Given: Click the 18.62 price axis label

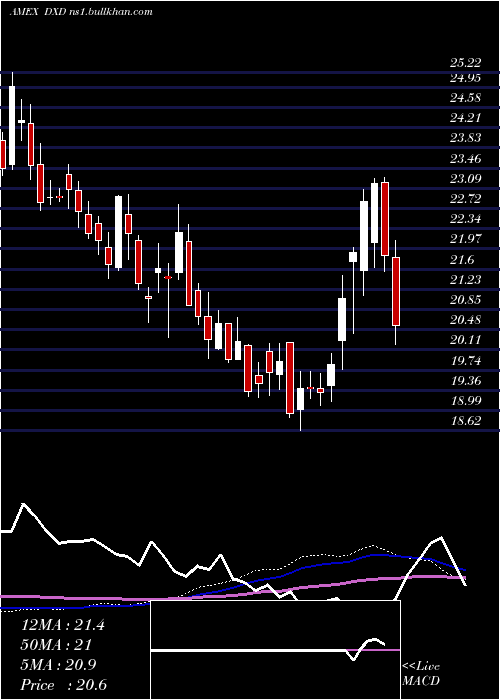Looking at the screenshot, I should click(x=465, y=421).
